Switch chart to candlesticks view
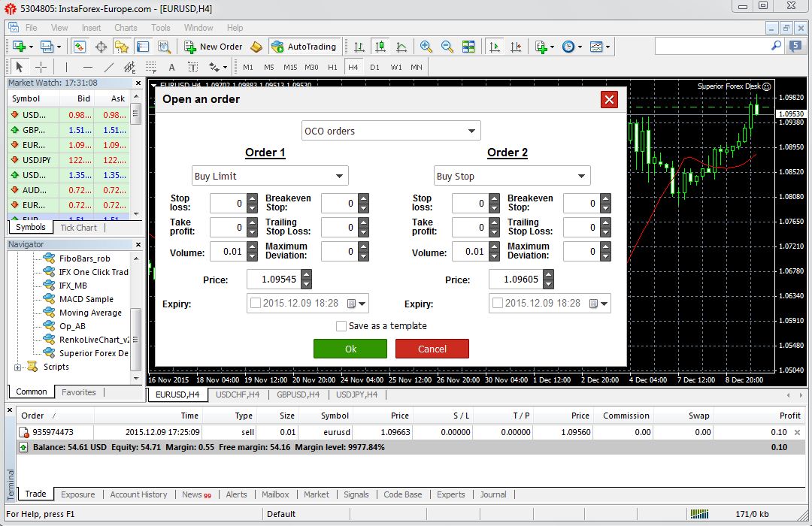Viewport: 812px width, 526px height. pyautogui.click(x=380, y=47)
